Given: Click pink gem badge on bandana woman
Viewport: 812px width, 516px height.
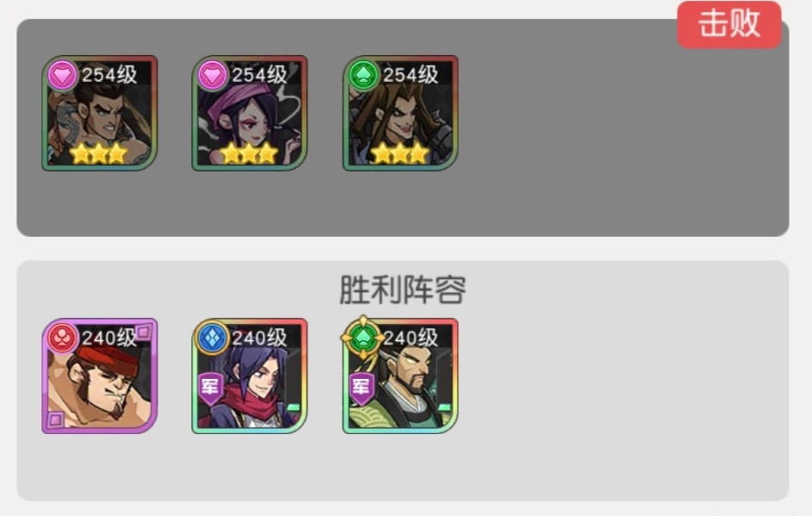Looking at the screenshot, I should click(x=213, y=76).
